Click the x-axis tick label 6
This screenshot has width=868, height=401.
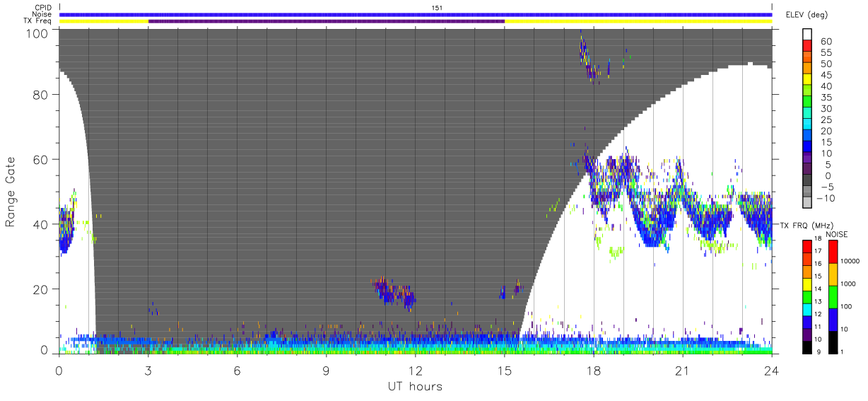[237, 371]
